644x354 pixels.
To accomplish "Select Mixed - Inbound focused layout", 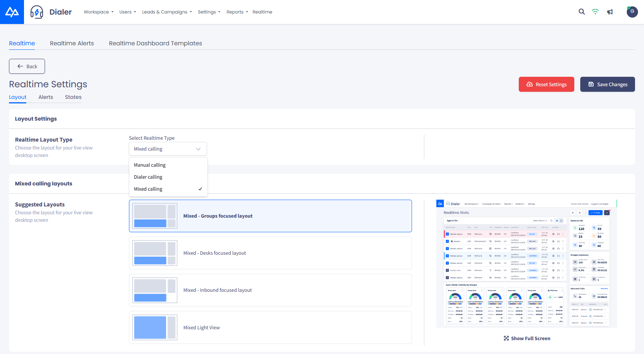I will point(270,290).
